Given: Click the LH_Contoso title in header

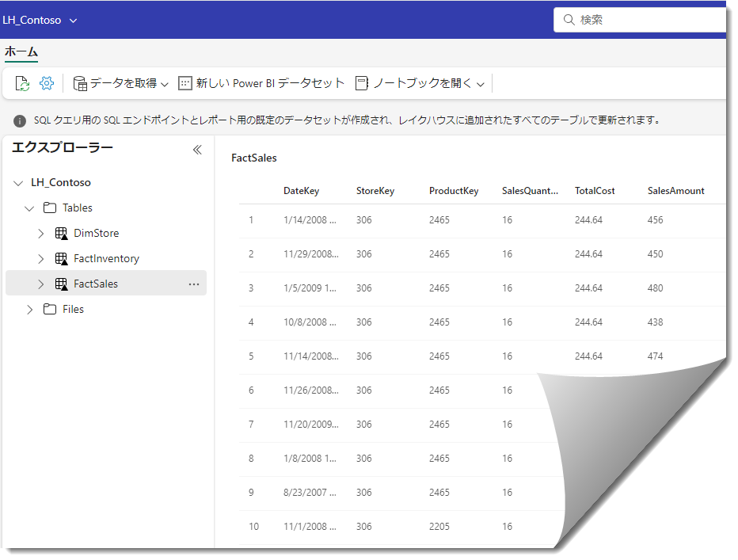Looking at the screenshot, I should pyautogui.click(x=32, y=21).
